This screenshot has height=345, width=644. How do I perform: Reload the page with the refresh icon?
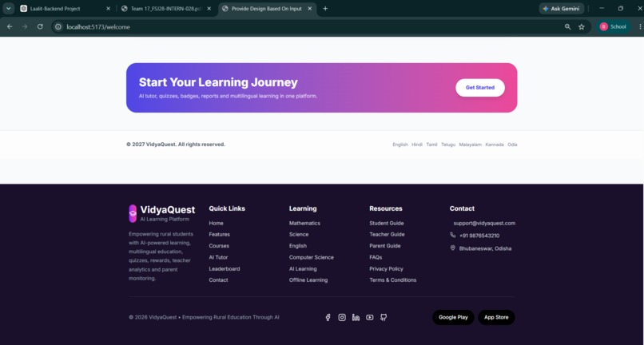tap(40, 26)
